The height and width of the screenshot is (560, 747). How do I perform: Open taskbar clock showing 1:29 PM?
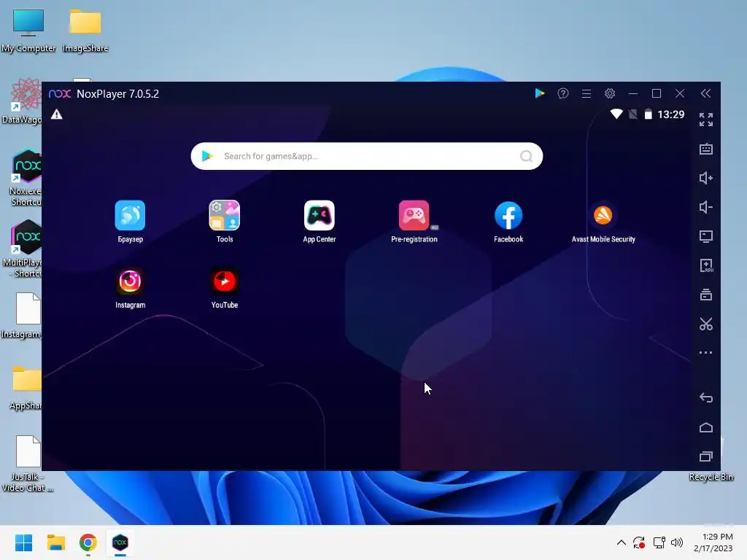point(713,542)
